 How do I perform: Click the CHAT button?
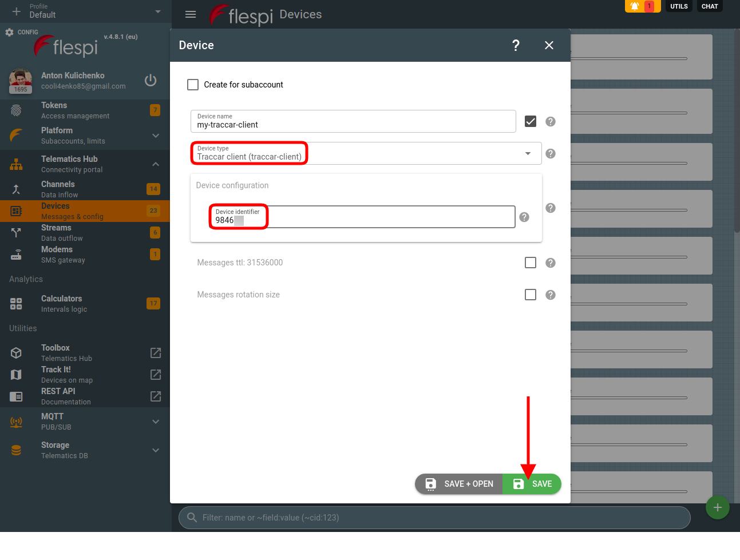710,6
